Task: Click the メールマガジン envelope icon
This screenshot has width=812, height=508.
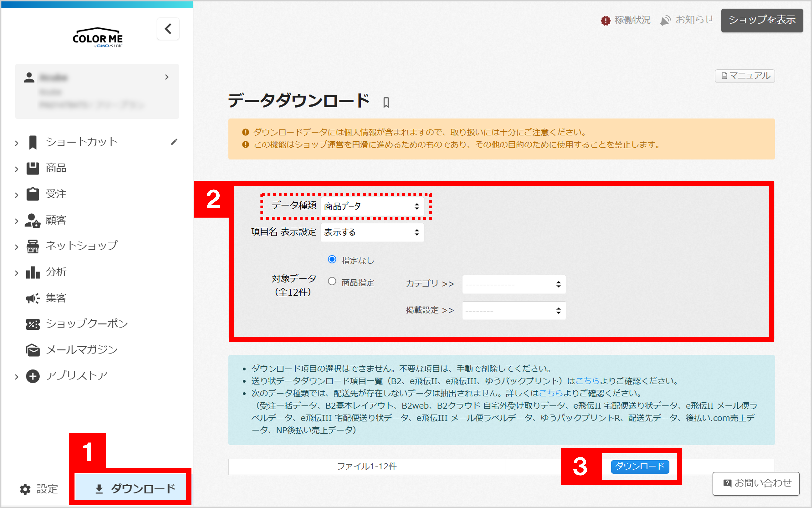Action: pos(33,350)
